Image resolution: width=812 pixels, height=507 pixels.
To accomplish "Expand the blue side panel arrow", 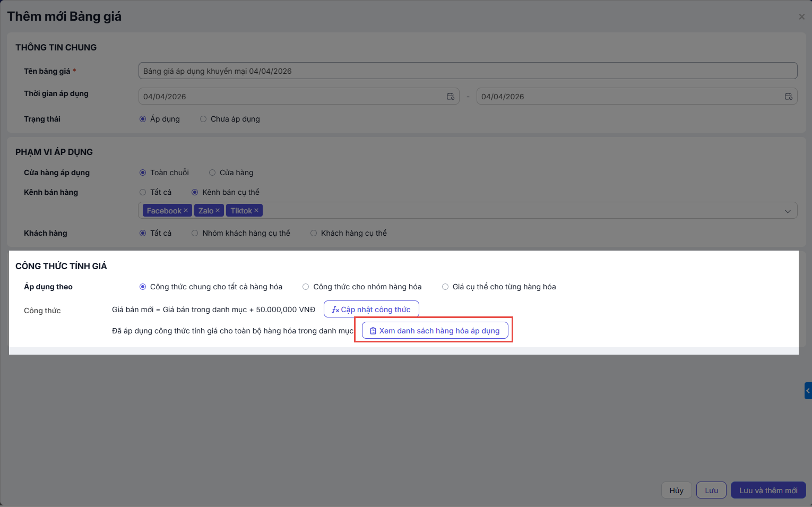I will [808, 391].
